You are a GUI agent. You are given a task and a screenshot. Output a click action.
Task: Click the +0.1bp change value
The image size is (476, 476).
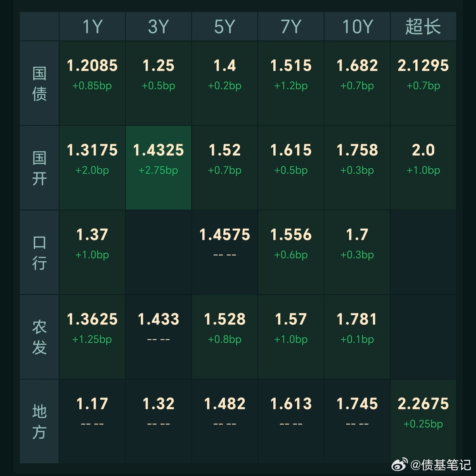357,339
